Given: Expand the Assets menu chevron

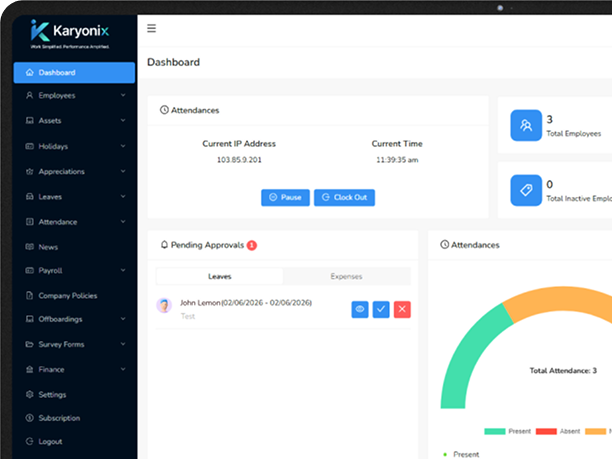Looking at the screenshot, I should point(123,120).
